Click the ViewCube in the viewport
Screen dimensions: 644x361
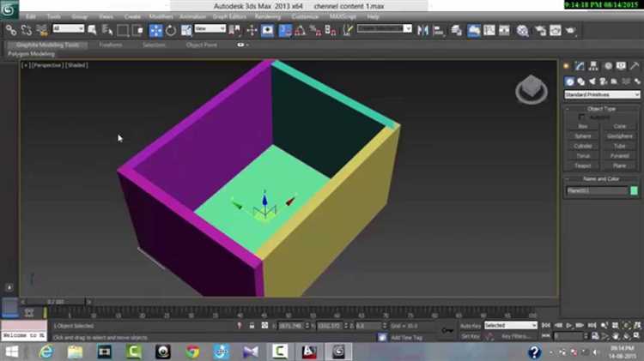click(531, 88)
